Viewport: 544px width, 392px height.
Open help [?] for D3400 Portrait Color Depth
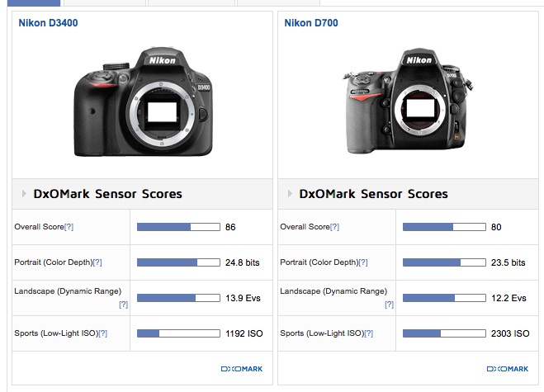(97, 262)
